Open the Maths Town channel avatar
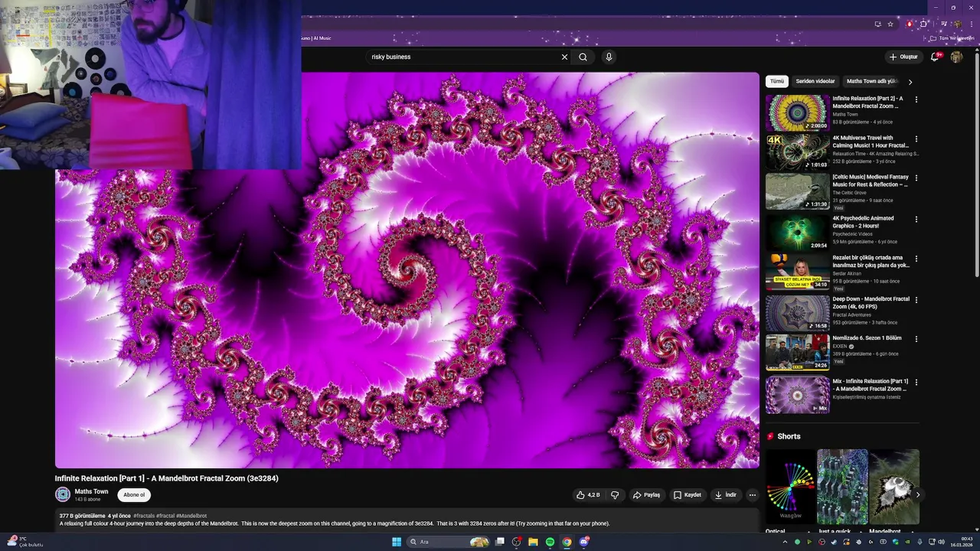 pyautogui.click(x=63, y=494)
